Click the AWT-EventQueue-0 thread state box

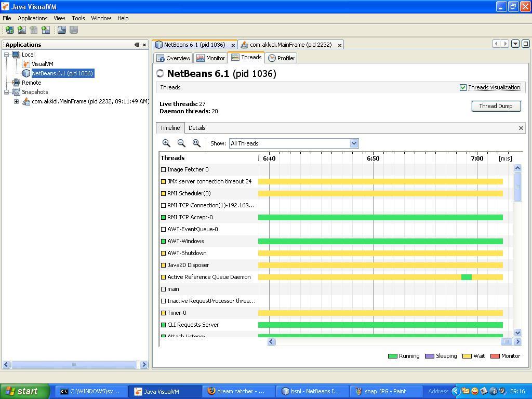(x=163, y=229)
